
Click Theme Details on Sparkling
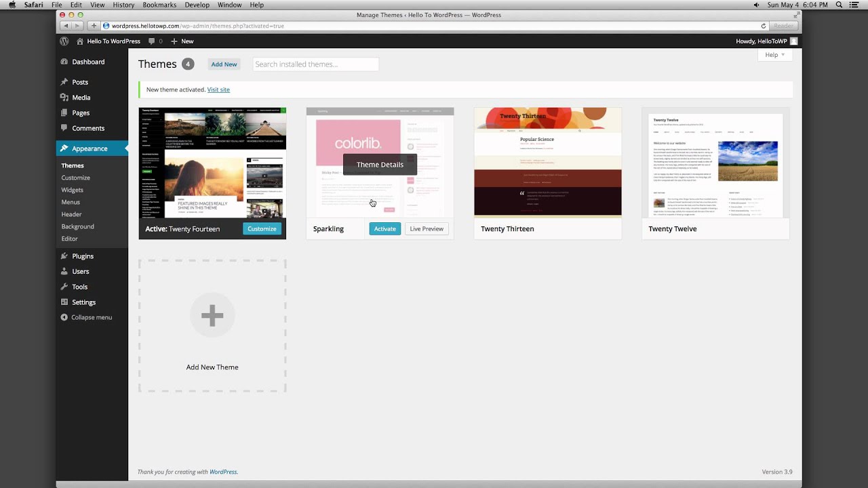click(x=380, y=165)
